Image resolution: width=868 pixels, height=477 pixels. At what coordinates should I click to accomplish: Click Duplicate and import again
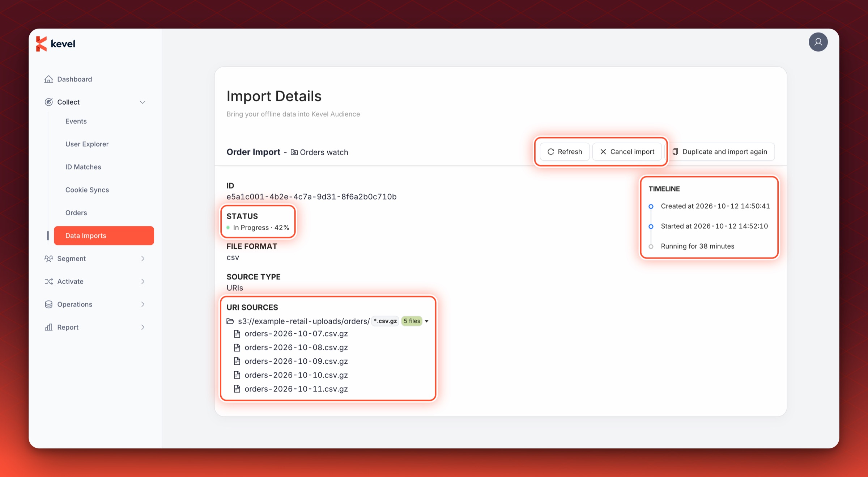[x=720, y=152]
